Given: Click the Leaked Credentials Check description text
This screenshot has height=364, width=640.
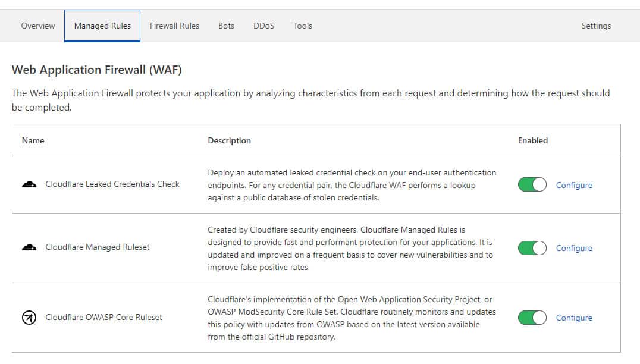Looking at the screenshot, I should 352,185.
